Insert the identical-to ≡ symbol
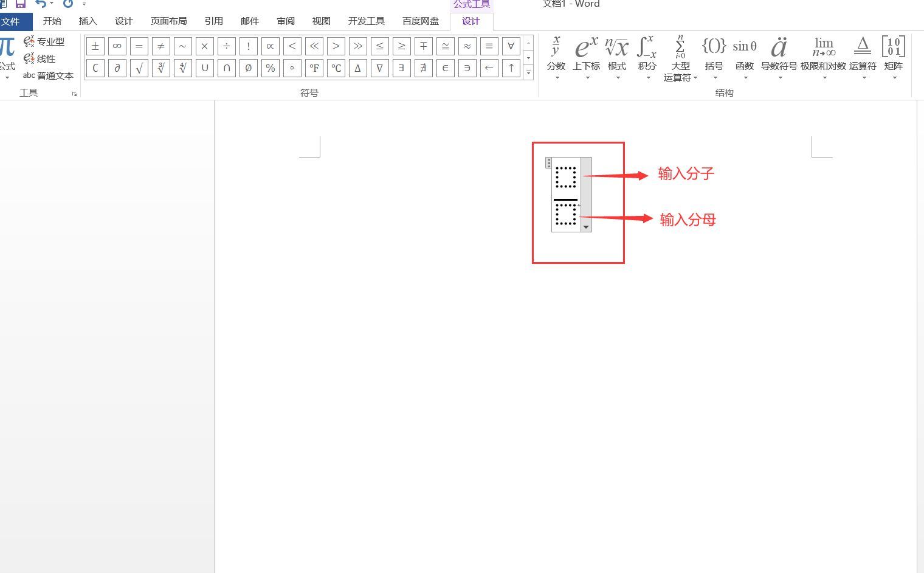Screen dimensions: 924x573 click(489, 46)
